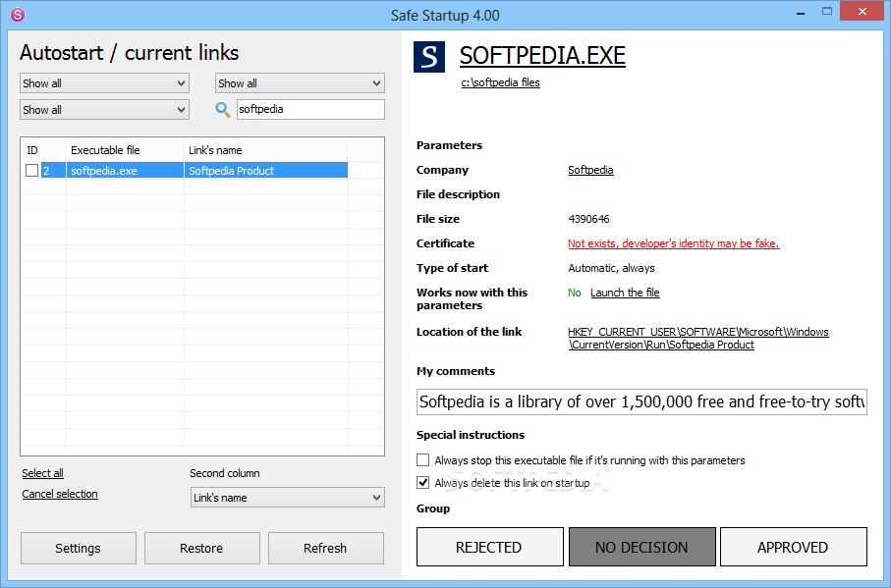Click the green No status text
Viewport: 891px width, 588px height.
(x=574, y=293)
